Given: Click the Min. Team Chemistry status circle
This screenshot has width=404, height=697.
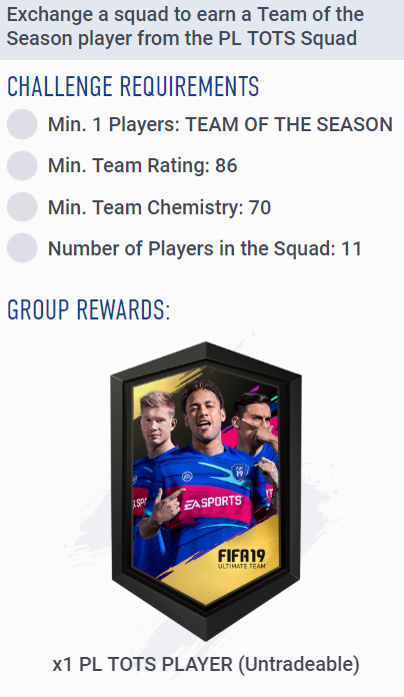Looking at the screenshot, I should click(22, 207).
